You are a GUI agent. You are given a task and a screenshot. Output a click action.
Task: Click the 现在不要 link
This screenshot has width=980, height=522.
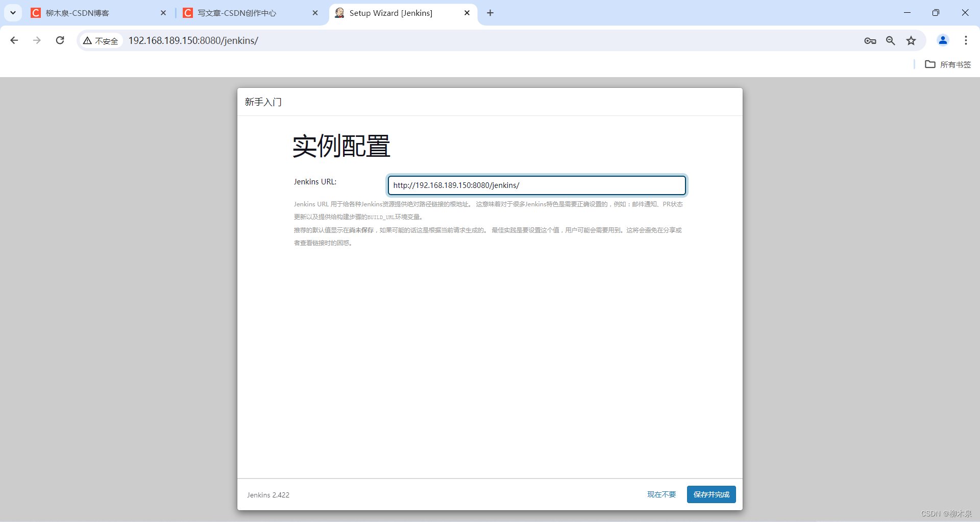(x=661, y=494)
